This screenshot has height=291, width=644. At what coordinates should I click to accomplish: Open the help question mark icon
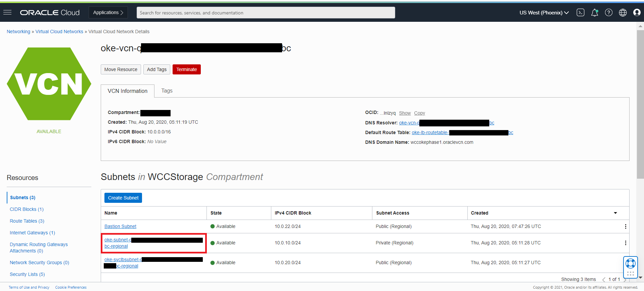click(609, 12)
